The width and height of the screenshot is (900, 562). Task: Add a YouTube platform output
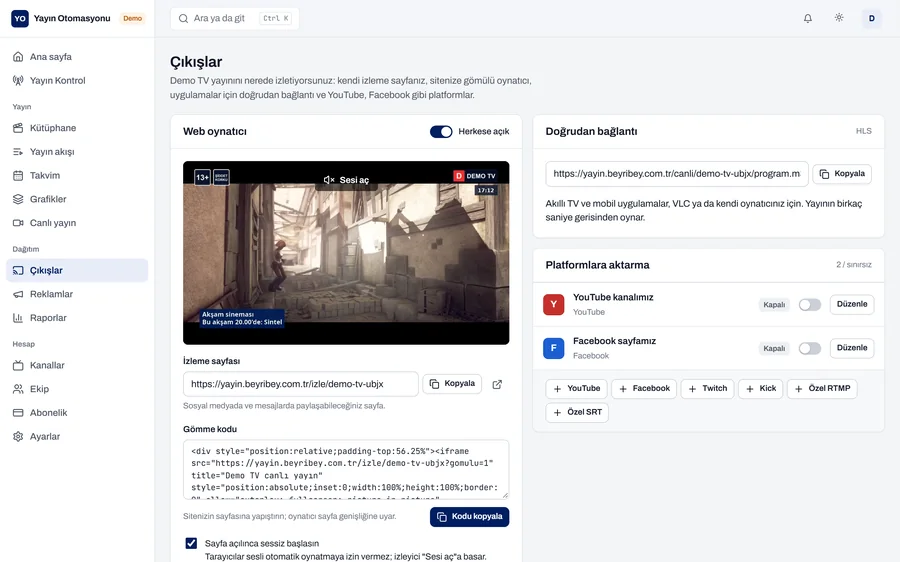point(576,389)
